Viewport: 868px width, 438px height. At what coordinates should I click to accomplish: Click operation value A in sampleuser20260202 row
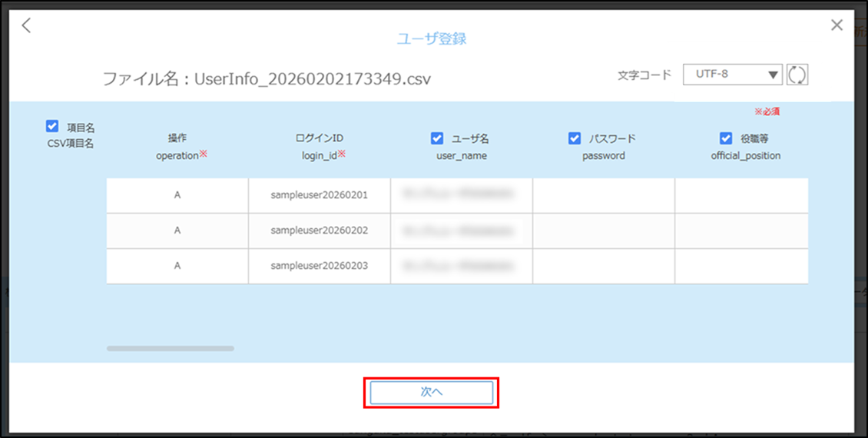pos(177,231)
